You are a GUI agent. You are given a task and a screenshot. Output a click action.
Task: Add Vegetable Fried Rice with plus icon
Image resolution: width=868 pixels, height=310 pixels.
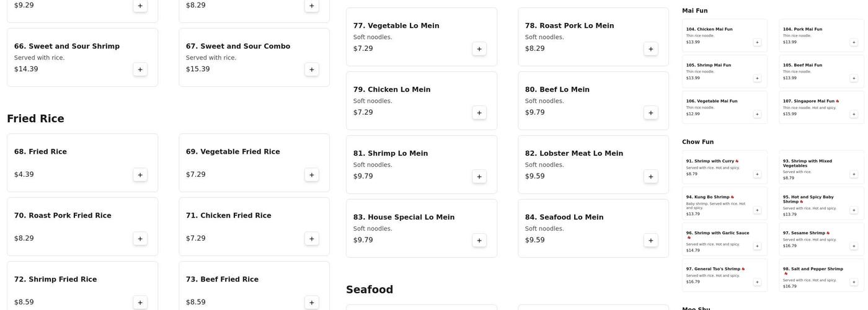(x=312, y=175)
